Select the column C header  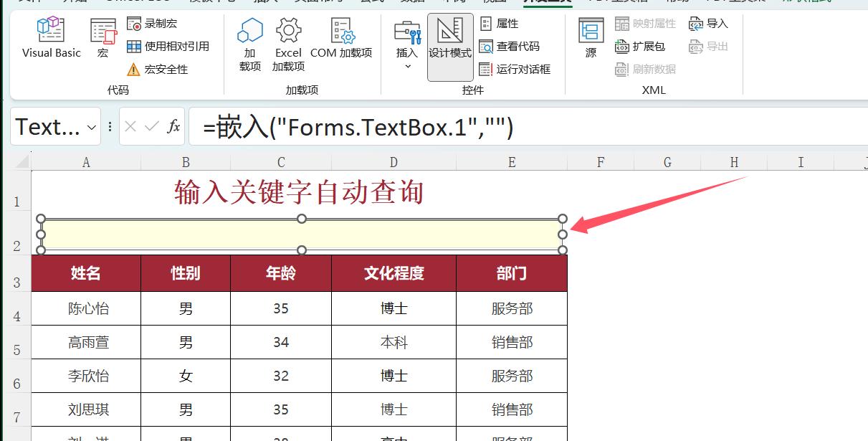[281, 162]
